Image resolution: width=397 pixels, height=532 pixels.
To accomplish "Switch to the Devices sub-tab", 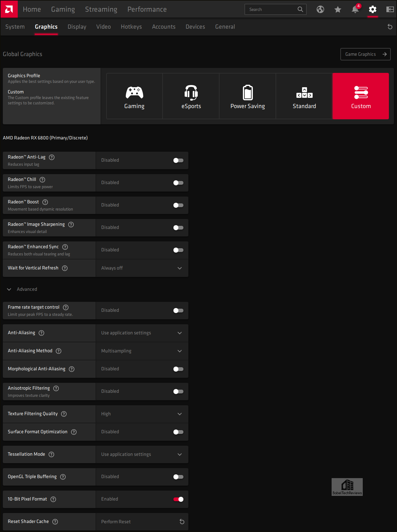I will click(x=195, y=27).
